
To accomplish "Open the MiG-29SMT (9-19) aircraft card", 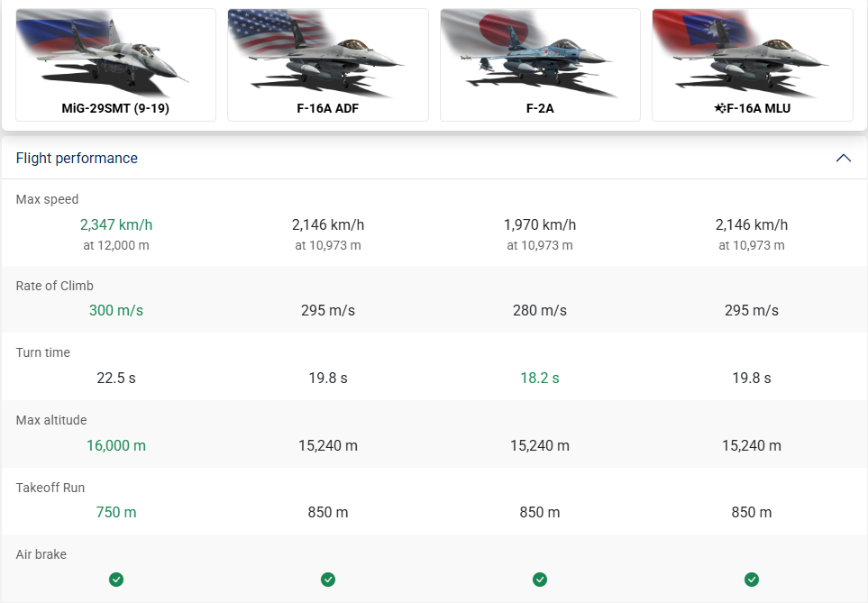I will pos(115,65).
